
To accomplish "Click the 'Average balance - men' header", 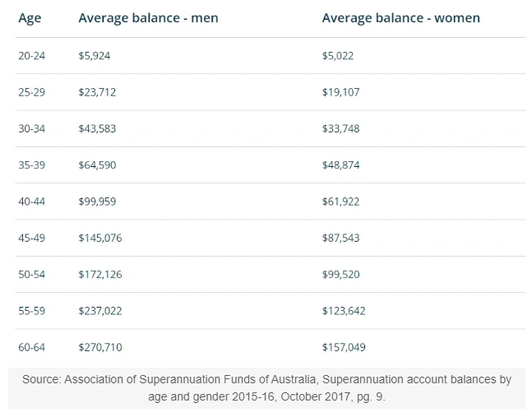I will click(x=148, y=18).
